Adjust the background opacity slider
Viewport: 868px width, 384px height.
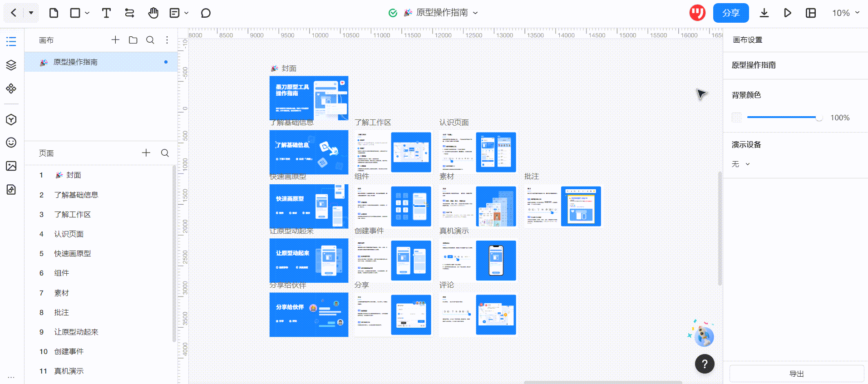point(784,118)
